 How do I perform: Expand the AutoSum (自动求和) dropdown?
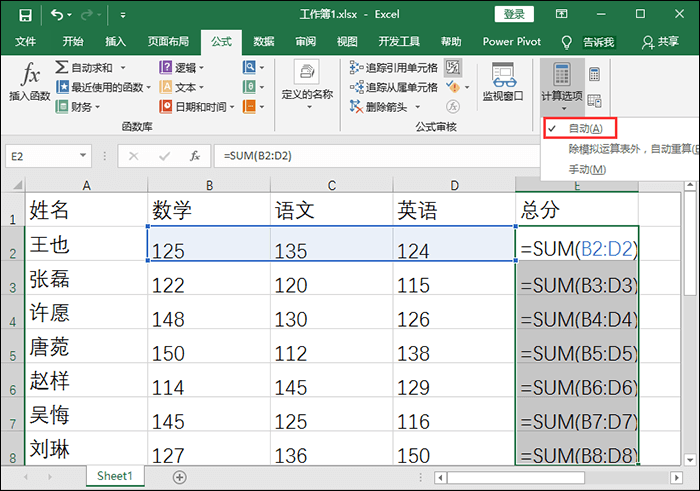(123, 67)
